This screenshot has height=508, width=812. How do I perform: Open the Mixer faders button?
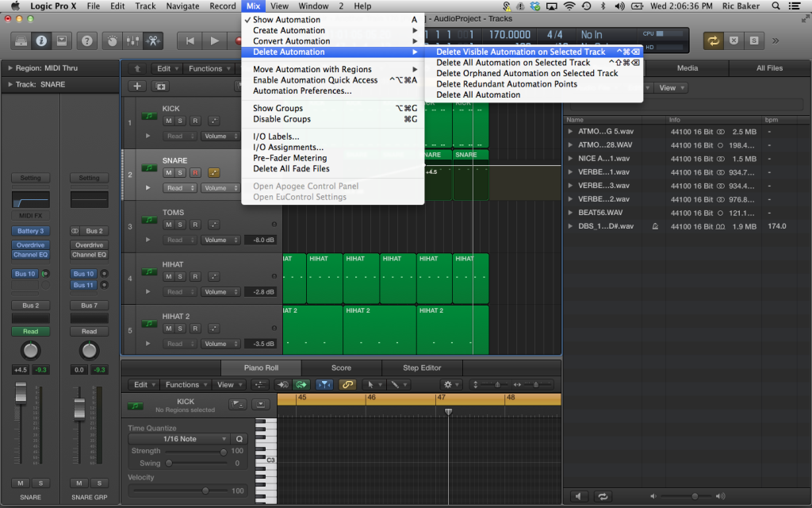click(132, 40)
